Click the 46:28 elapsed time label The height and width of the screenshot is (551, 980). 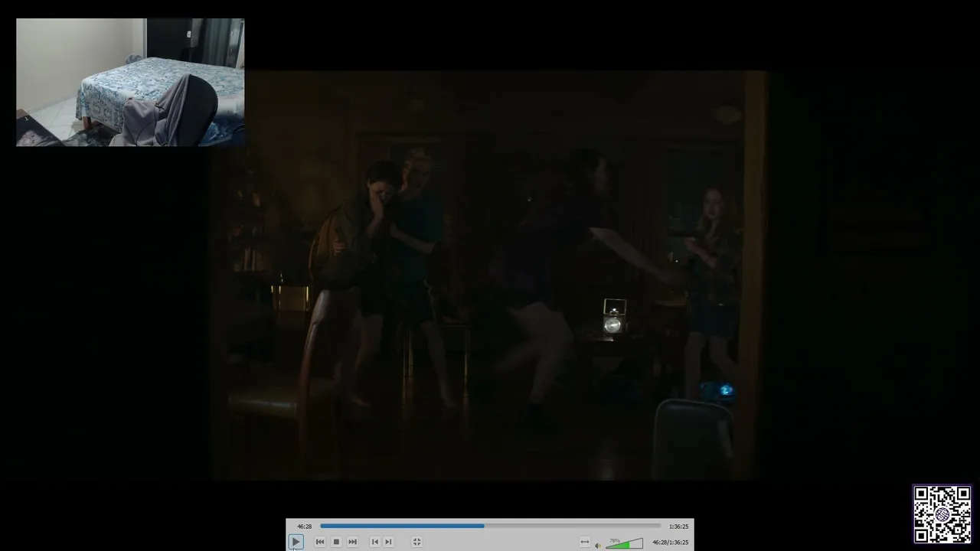304,527
